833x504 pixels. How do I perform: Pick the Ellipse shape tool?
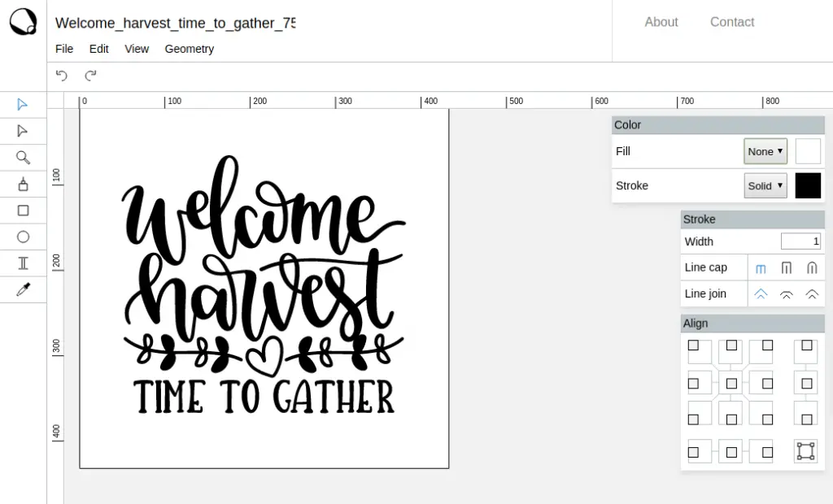23,237
